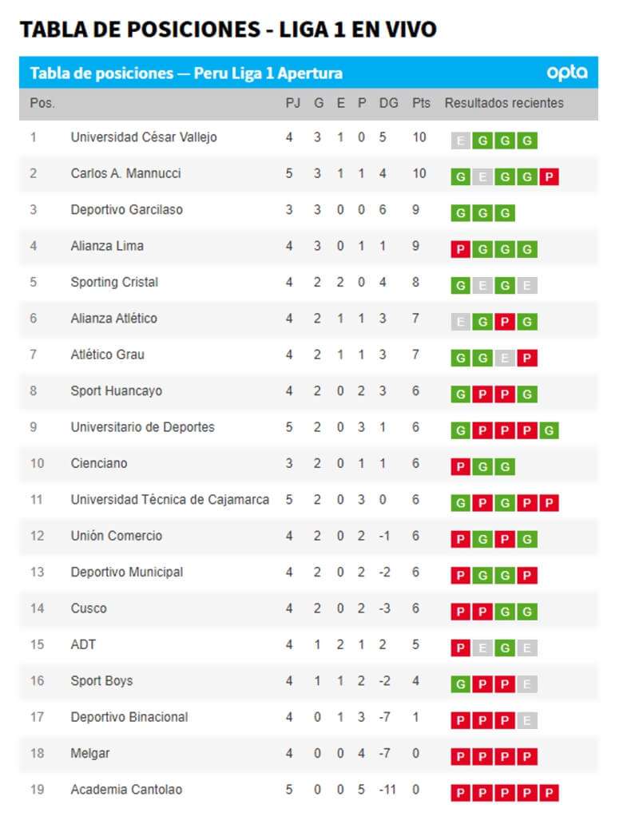
Task: Click Alianza Lima's red loss badge
Action: tap(461, 250)
